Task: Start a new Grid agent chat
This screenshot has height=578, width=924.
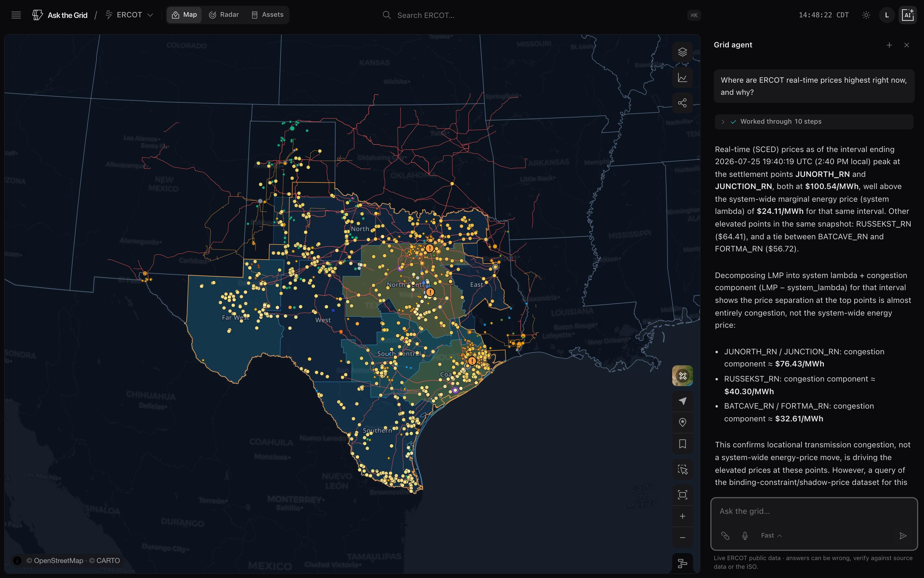Action: [889, 45]
